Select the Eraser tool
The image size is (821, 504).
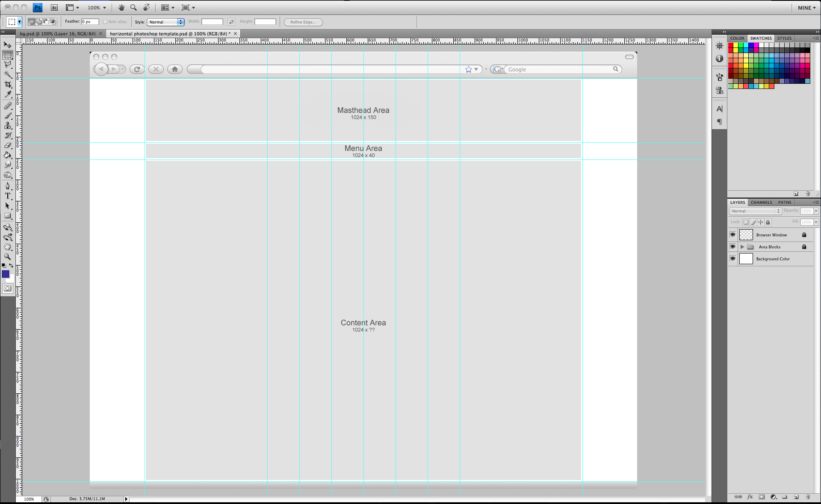8,145
